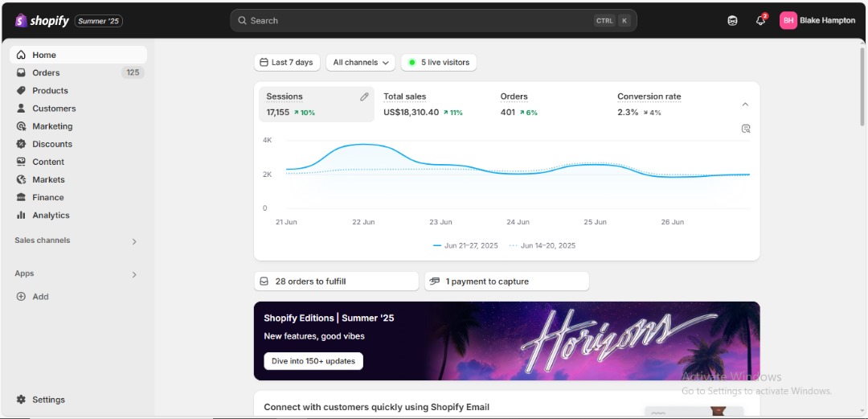The height and width of the screenshot is (419, 868).
Task: Click the Markets globe icon
Action: click(21, 179)
